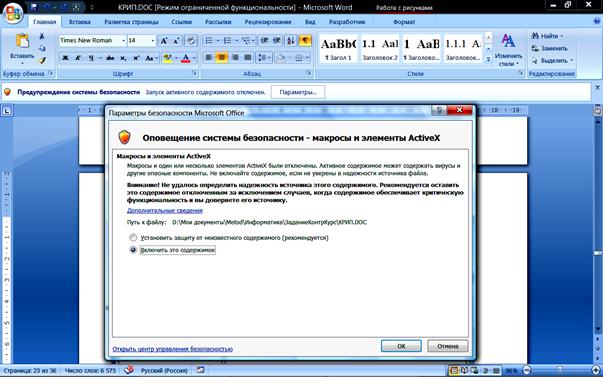
Task: Toggle bold (Ж) formatting
Action: (x=66, y=58)
